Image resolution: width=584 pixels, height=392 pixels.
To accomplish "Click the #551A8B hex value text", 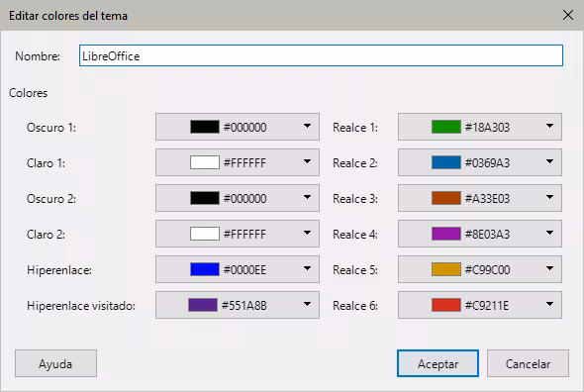I will point(243,306).
